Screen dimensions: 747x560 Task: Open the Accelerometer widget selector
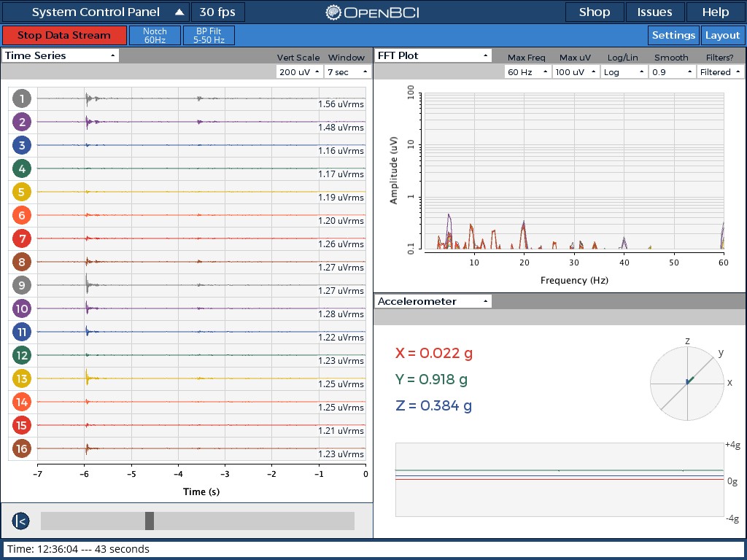(x=432, y=300)
